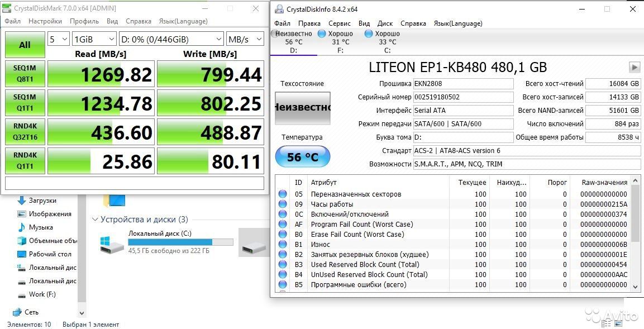Click status orb for attribute AF
Screen dimensions: 644x329
click(283, 224)
